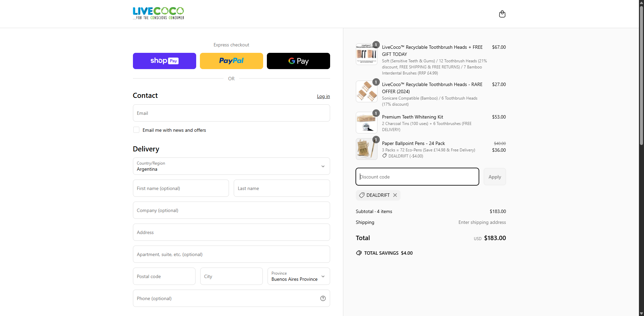Open the shopping bag cart icon

[x=502, y=14]
